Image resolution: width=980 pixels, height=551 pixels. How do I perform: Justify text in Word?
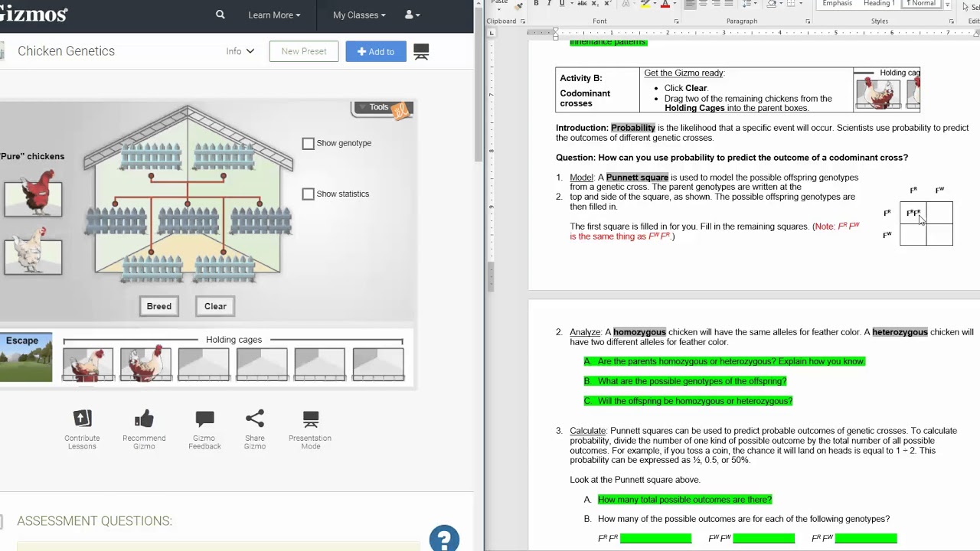pos(729,3)
